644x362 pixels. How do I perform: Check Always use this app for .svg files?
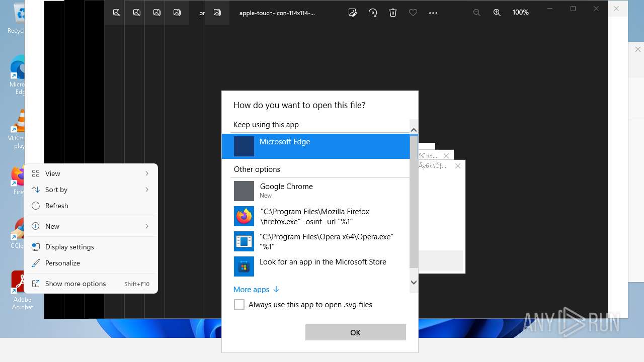point(239,305)
